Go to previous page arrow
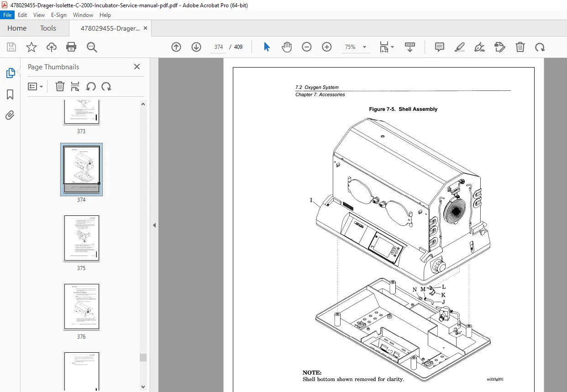This screenshot has height=392, width=567. point(176,47)
